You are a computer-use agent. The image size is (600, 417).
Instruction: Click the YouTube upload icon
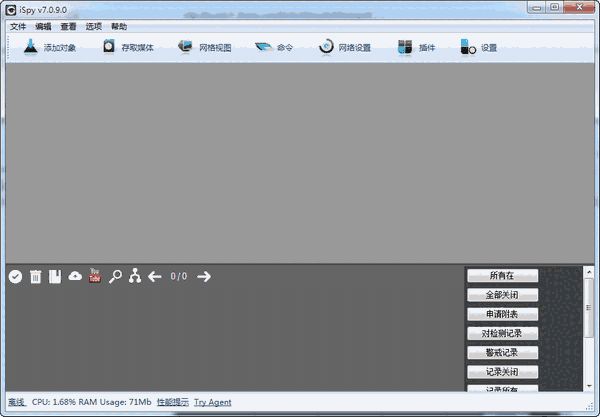pos(95,275)
